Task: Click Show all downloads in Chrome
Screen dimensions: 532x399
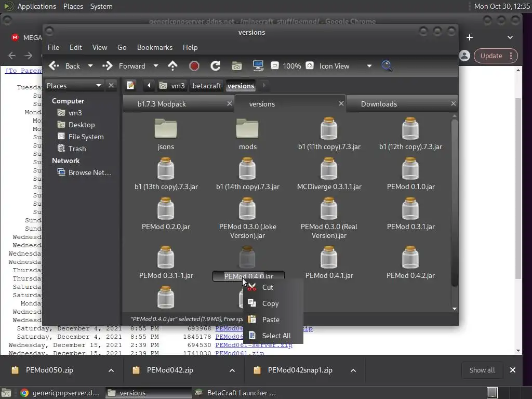Action: [482, 370]
